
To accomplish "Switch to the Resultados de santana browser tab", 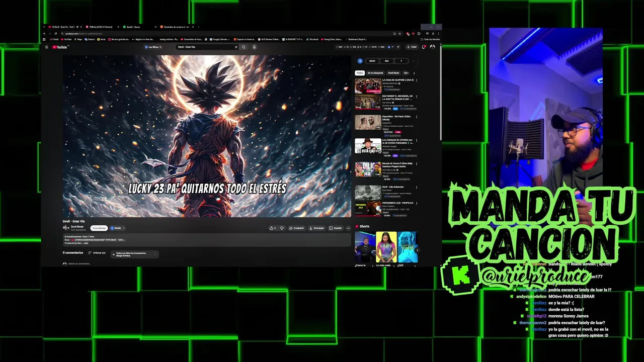I will [x=176, y=27].
